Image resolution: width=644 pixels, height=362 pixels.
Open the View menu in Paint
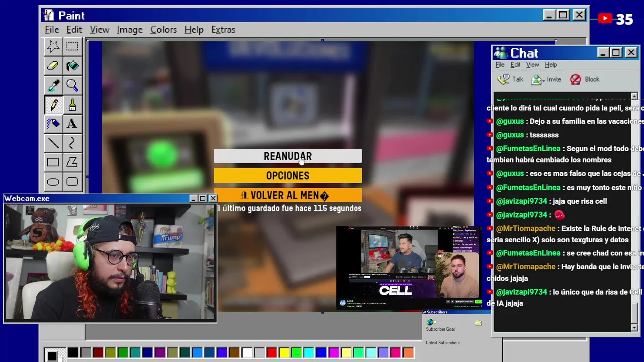tap(99, 30)
